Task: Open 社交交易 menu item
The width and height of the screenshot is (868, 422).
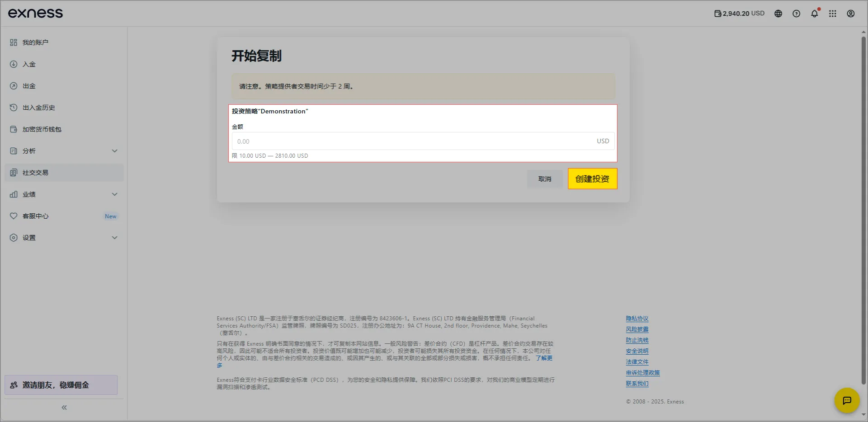Action: pos(64,173)
